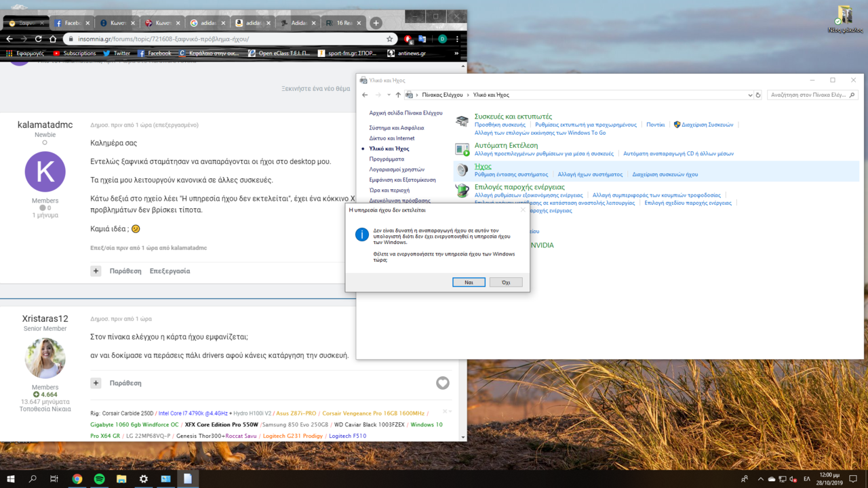Image resolution: width=868 pixels, height=488 pixels.
Task: Open the Twitter bookmark
Action: pos(116,53)
